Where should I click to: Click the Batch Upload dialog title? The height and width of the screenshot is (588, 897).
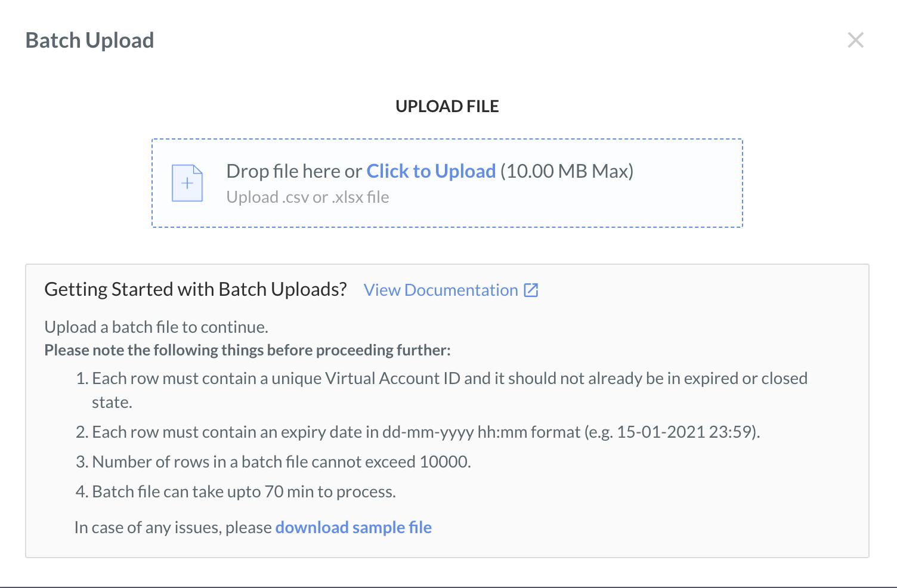[90, 40]
